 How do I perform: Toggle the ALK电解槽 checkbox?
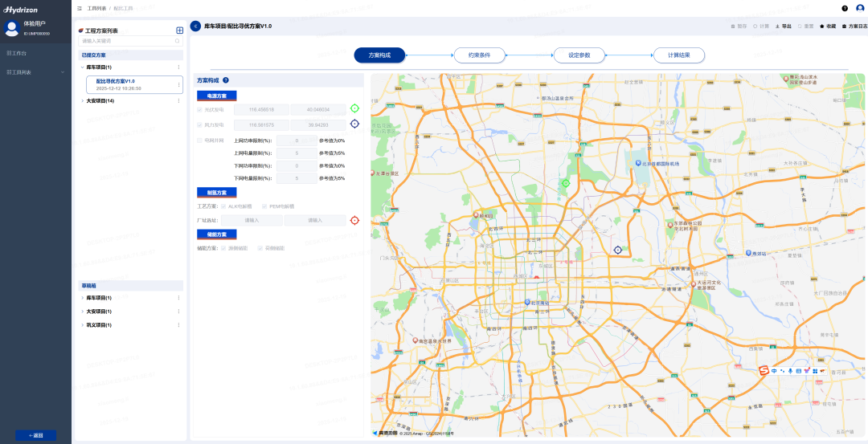tap(224, 206)
